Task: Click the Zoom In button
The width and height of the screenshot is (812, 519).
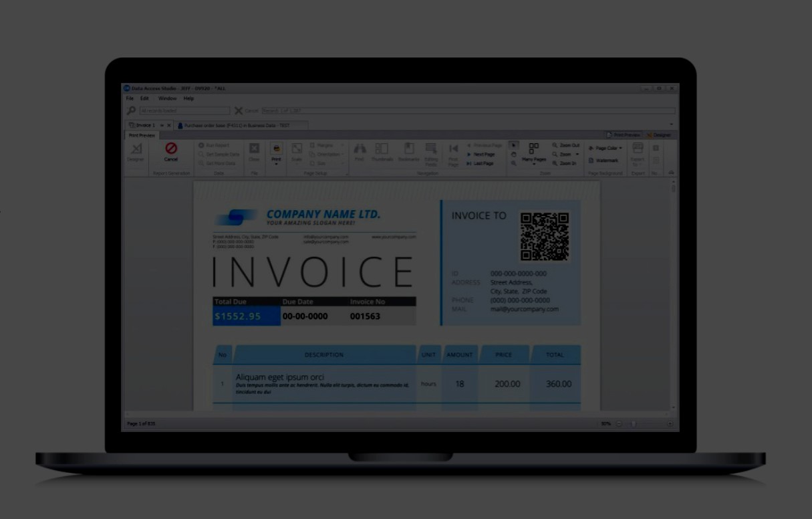Action: (565, 163)
